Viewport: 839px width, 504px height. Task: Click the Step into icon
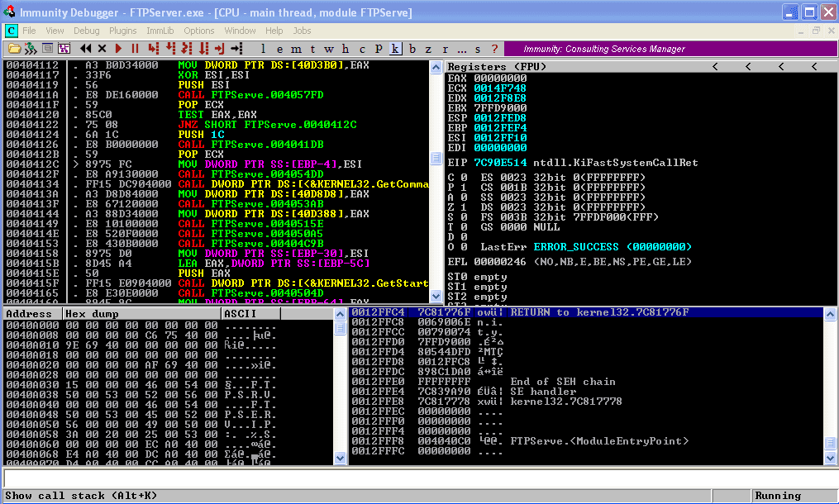(x=154, y=49)
